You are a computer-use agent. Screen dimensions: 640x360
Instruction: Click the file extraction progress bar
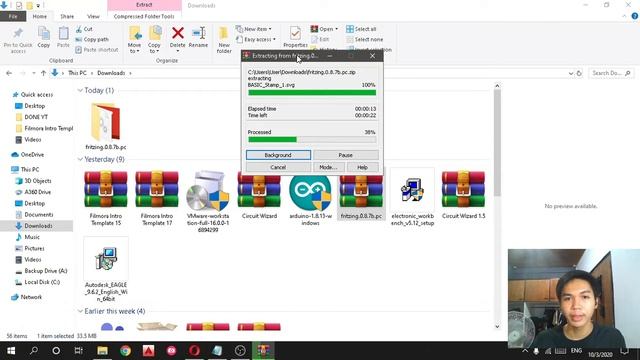tap(312, 93)
